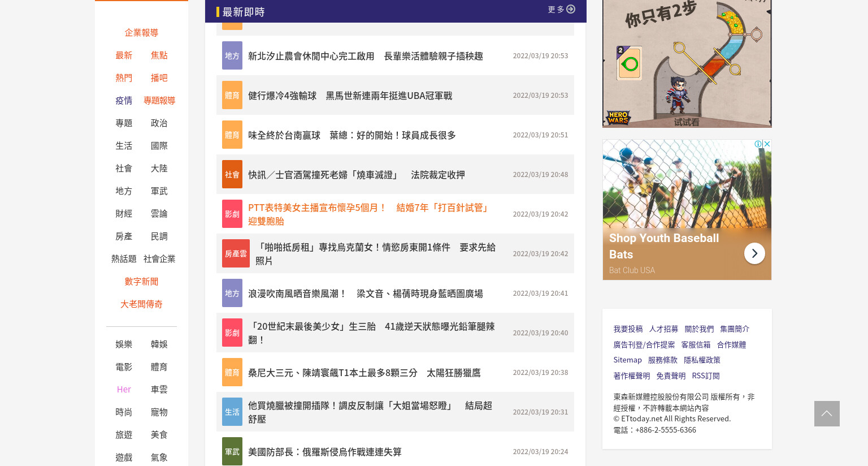Screen dimensions: 868x466
Task: Open 國際 category in sidebar
Action: (159, 146)
